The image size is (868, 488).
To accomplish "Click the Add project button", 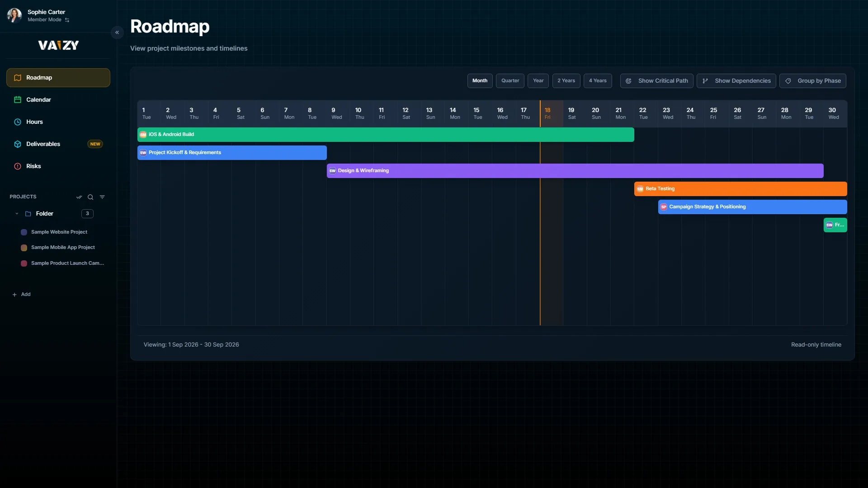I will (21, 295).
